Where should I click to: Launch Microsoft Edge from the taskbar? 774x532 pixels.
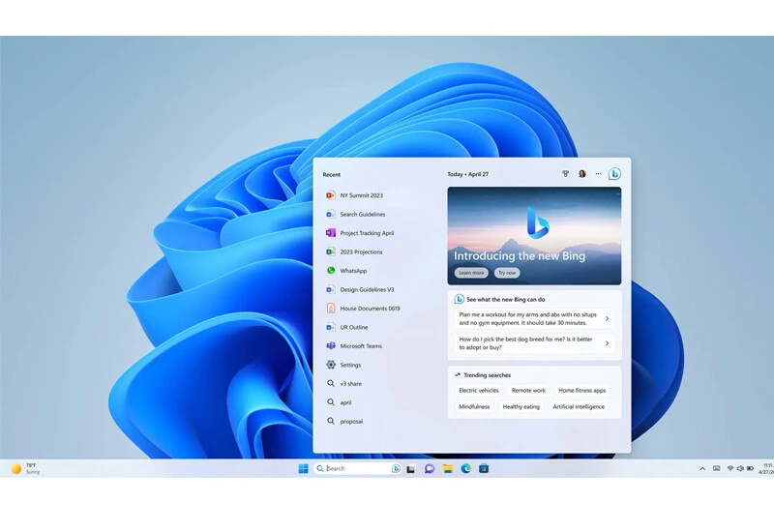pos(466,468)
